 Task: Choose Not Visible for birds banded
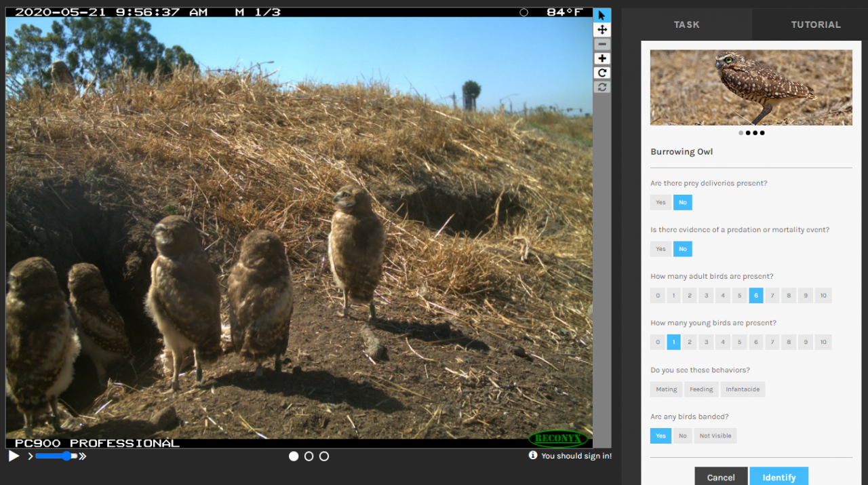[x=715, y=435]
